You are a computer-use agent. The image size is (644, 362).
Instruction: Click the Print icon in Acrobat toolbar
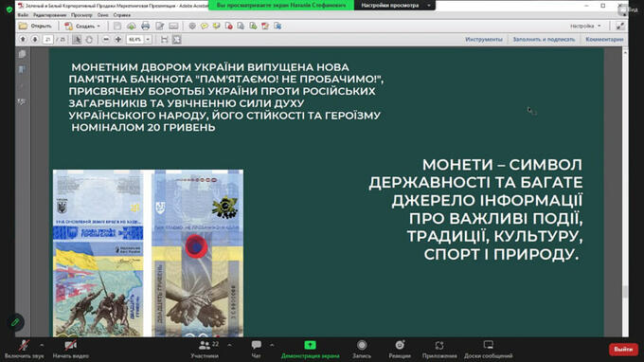click(x=145, y=26)
